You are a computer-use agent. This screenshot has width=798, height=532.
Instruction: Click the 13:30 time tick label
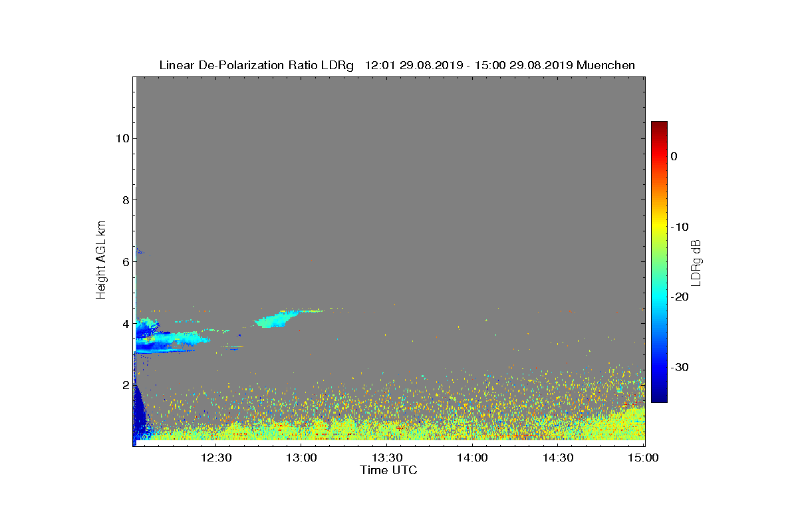tap(387, 458)
